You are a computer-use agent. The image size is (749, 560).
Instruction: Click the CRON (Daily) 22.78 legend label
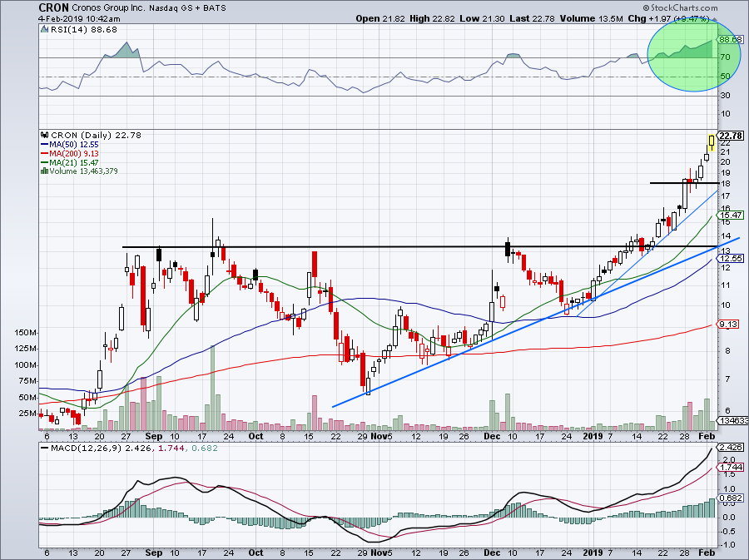tap(96, 135)
